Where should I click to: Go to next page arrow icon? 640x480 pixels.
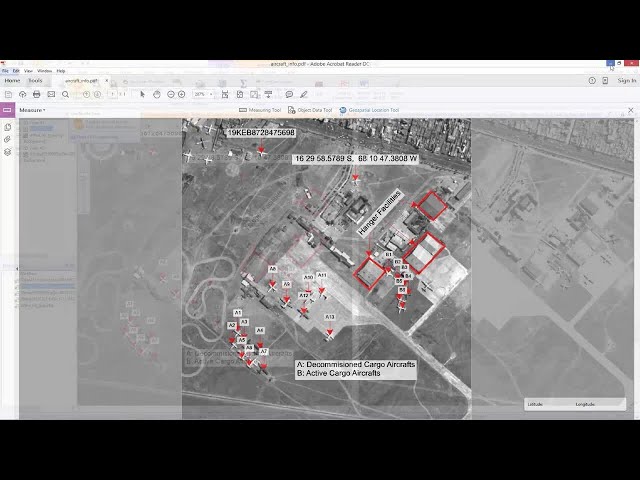click(98, 95)
